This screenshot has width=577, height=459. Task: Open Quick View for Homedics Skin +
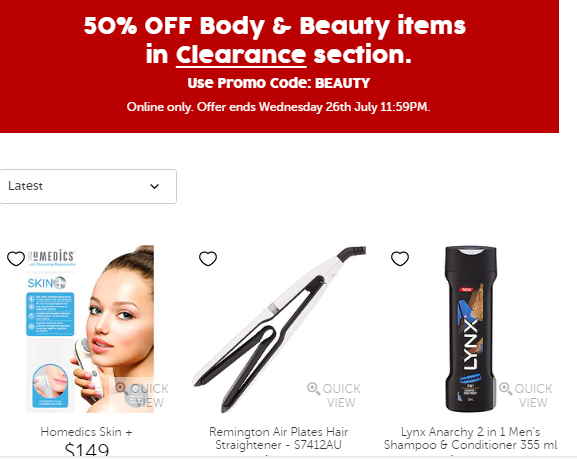tap(142, 395)
